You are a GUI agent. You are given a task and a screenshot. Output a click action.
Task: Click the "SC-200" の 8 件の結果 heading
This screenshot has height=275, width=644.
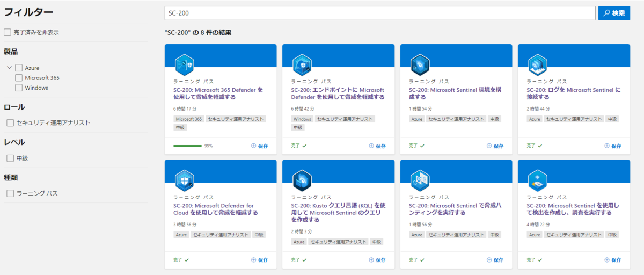coord(198,33)
